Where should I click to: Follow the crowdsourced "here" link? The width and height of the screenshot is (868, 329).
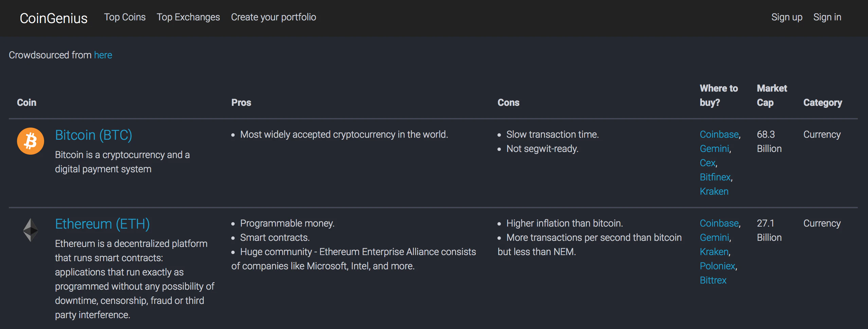[103, 55]
